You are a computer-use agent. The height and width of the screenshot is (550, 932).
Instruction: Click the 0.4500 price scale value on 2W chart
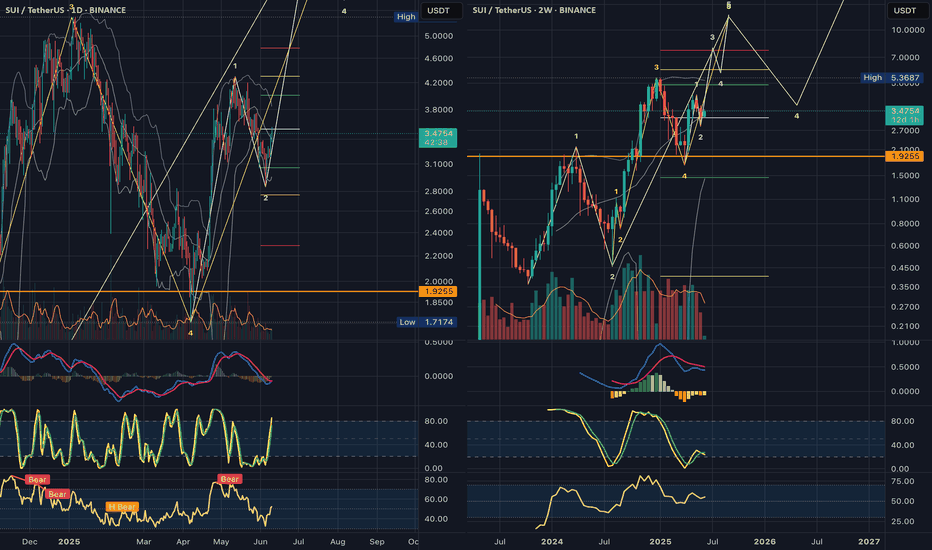click(905, 268)
